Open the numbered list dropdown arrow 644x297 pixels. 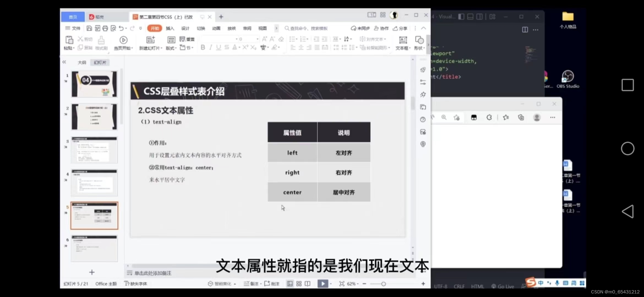pyautogui.click(x=307, y=39)
